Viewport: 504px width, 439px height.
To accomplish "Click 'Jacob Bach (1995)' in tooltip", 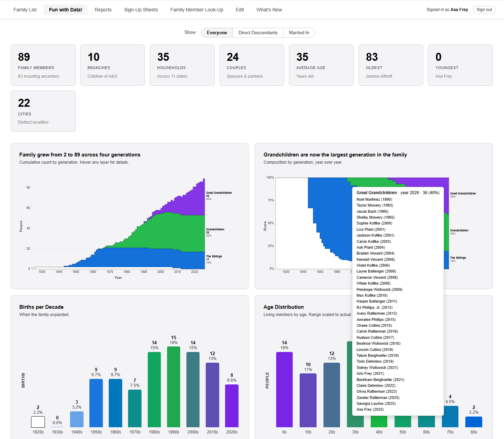I will point(372,211).
